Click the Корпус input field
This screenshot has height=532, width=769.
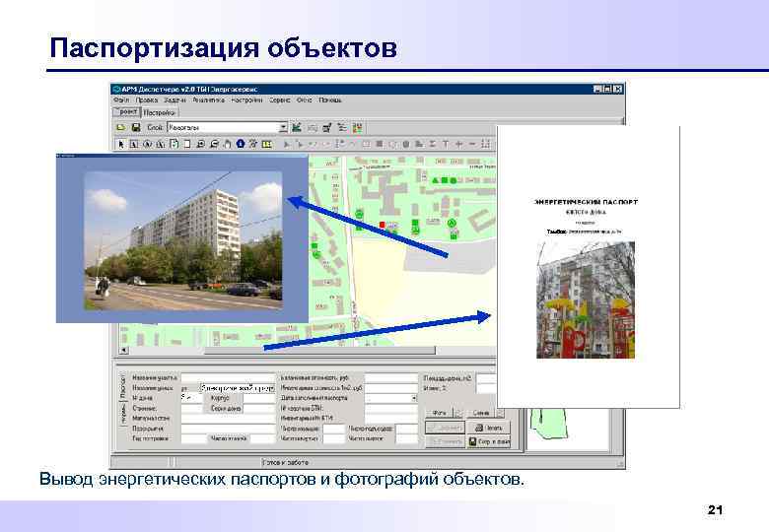pos(259,398)
